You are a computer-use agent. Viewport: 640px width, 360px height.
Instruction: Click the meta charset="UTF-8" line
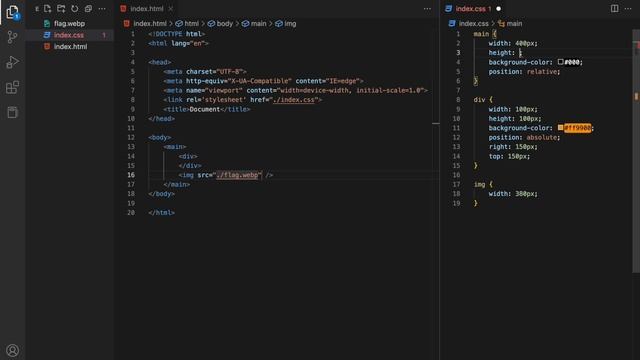(x=205, y=71)
